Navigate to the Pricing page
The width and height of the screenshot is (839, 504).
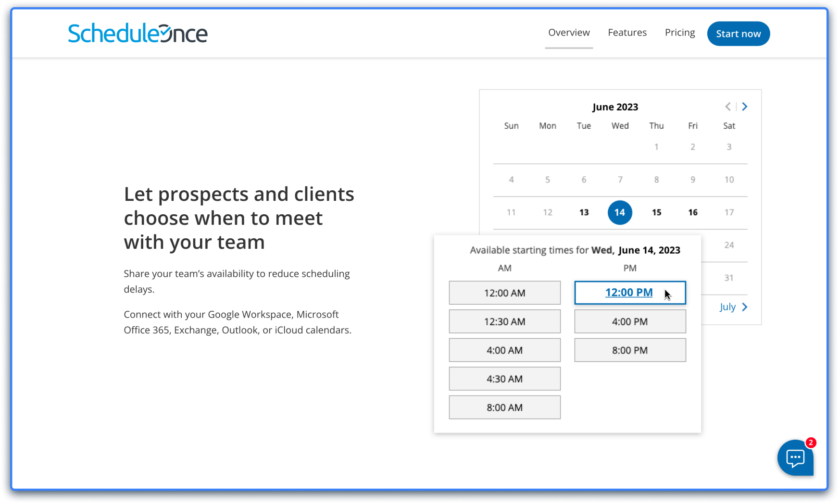679,32
